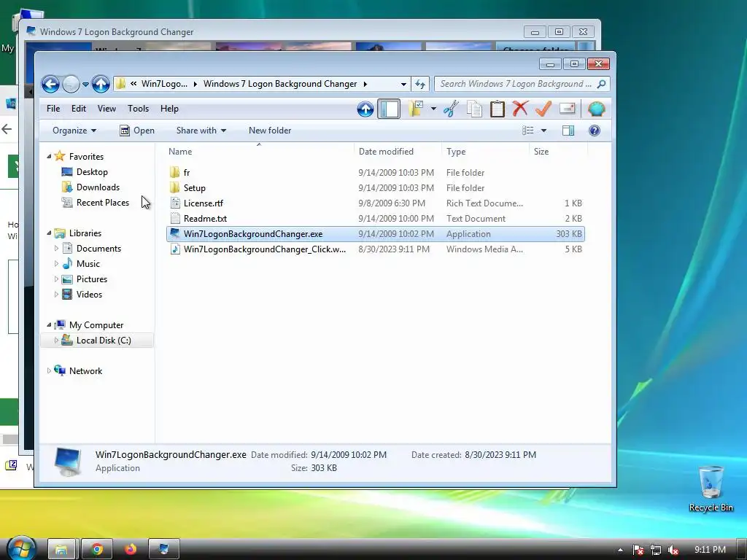Open the Windows Start orb
747x560 pixels.
click(x=22, y=548)
